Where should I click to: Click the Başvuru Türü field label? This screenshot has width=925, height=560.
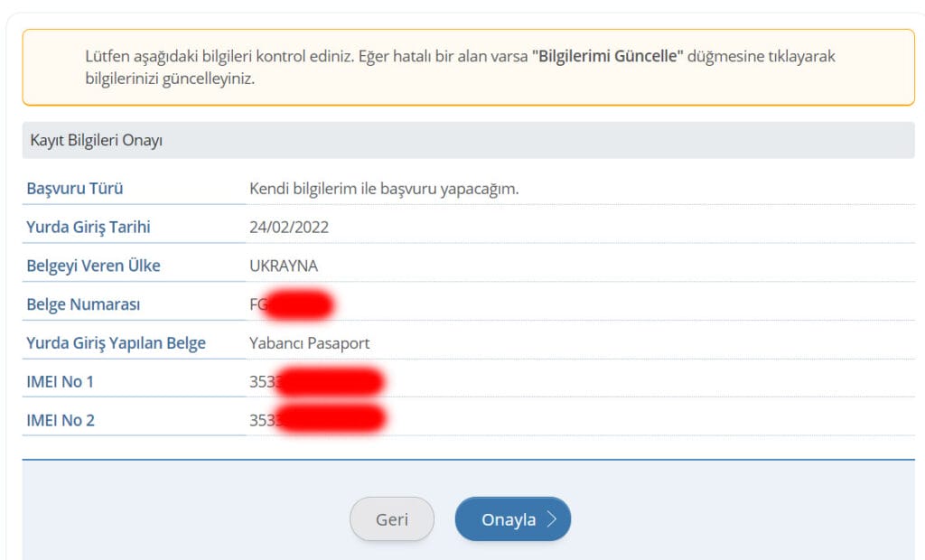(x=75, y=189)
